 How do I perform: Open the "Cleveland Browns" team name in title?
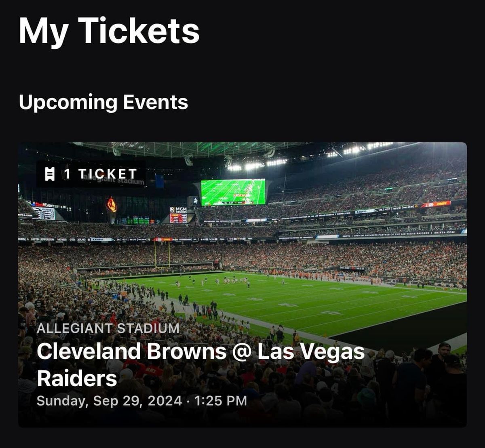[x=131, y=351]
